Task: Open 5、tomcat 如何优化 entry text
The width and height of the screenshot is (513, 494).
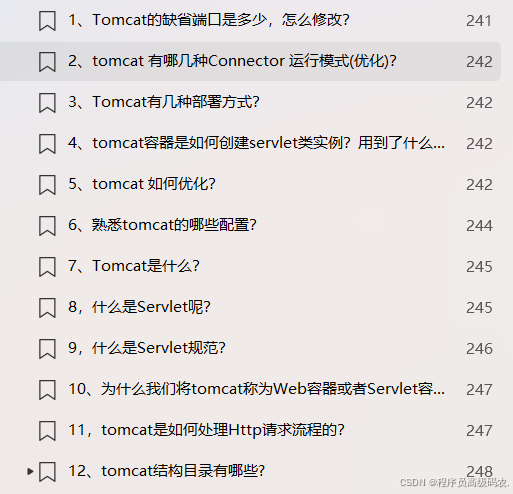Action: [x=142, y=184]
